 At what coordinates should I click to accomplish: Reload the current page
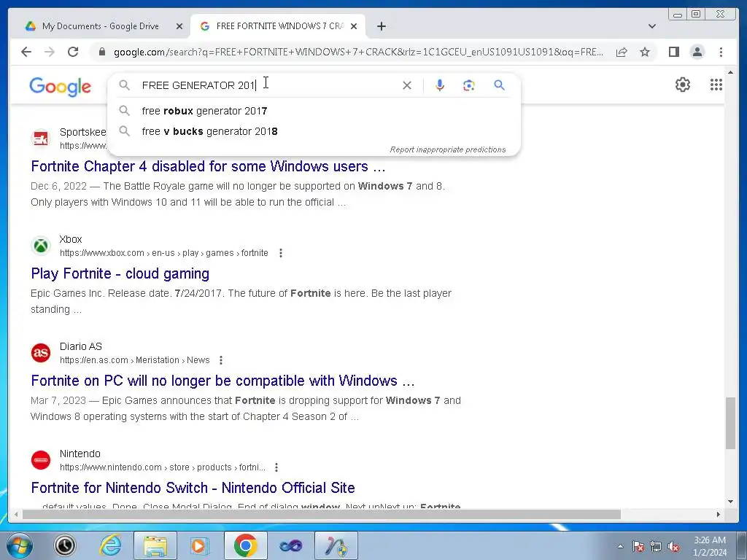pos(73,52)
